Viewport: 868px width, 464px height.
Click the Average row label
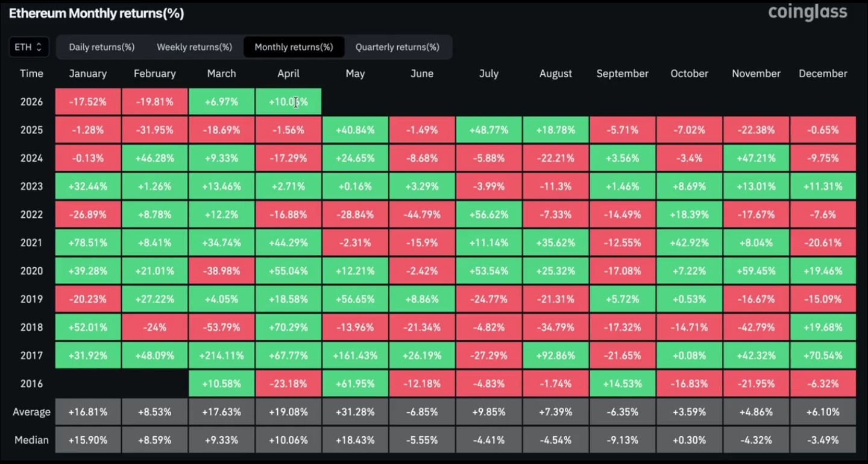31,412
